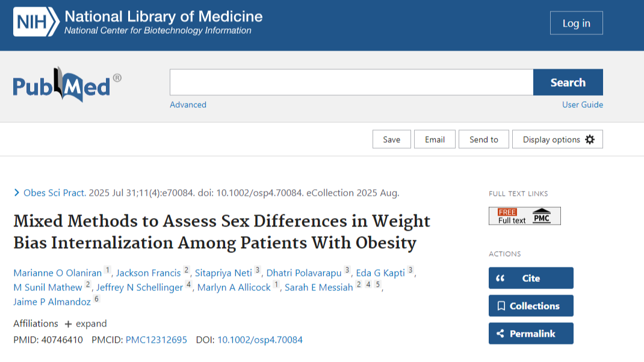Image resolution: width=644 pixels, height=362 pixels.
Task: Click the Log in button
Action: click(x=576, y=23)
